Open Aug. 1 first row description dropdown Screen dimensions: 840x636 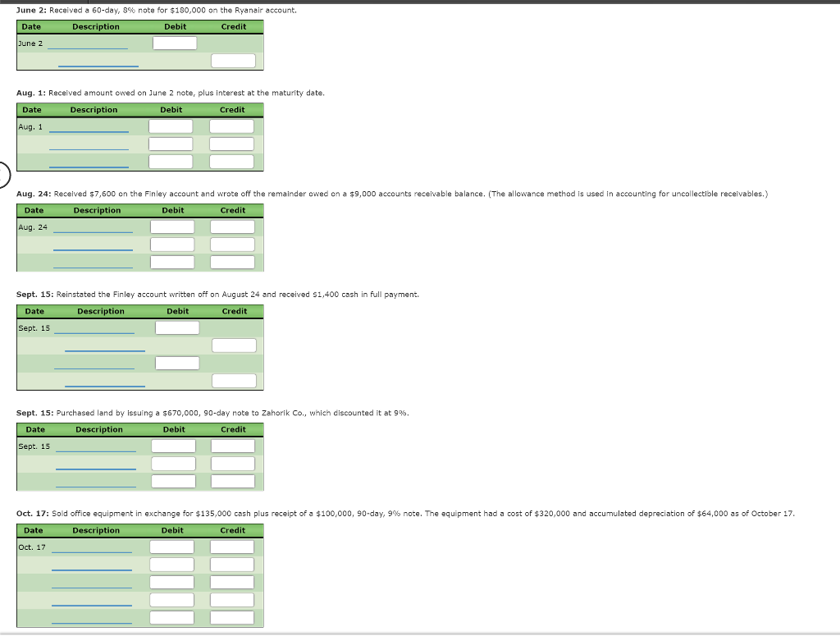coord(89,127)
